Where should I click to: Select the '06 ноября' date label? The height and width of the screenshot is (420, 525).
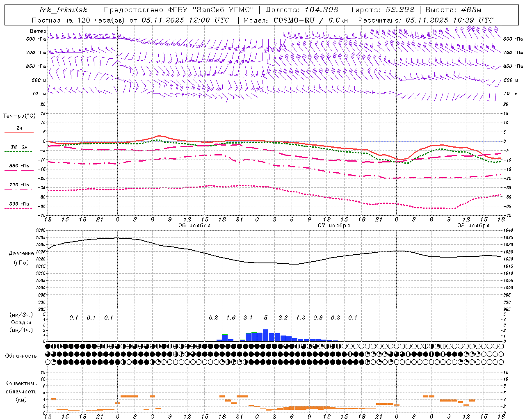[x=194, y=225]
